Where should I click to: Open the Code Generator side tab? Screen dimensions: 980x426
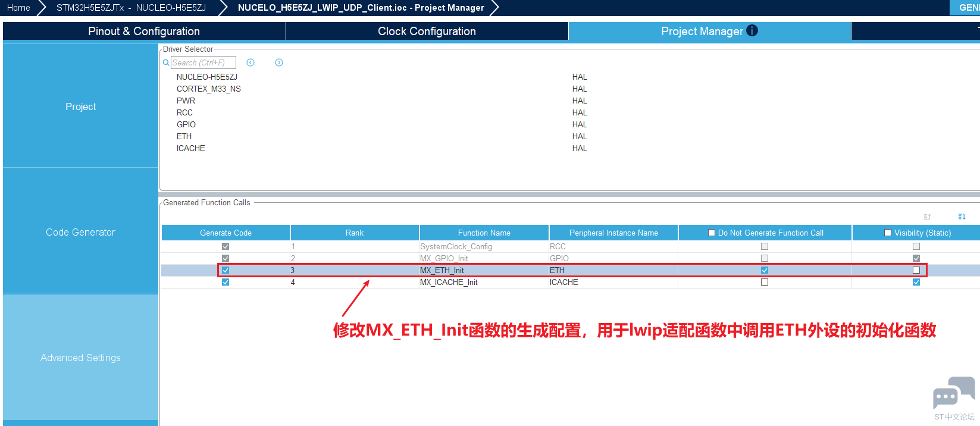[81, 232]
